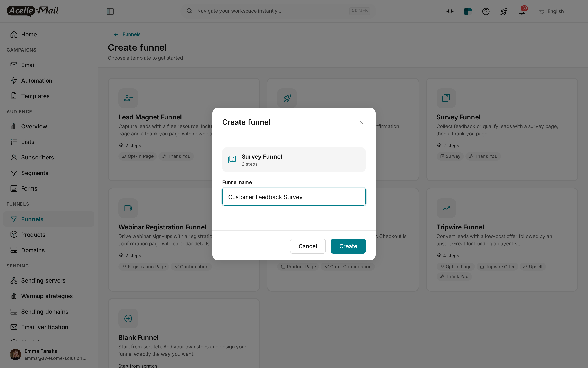Screen dimensions: 588x368
Task: Click the AcelleMail logo
Action: [32, 11]
